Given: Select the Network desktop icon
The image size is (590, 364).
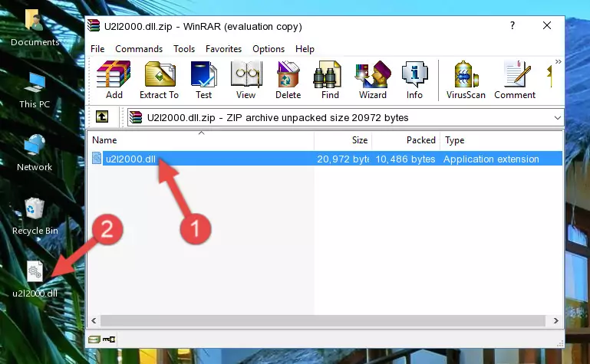Looking at the screenshot, I should [35, 152].
